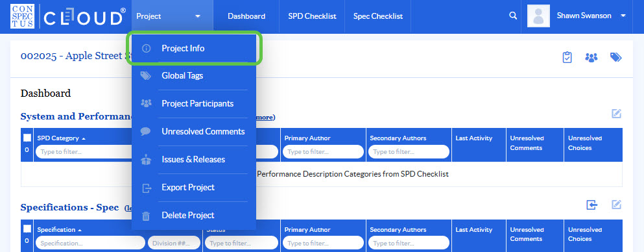Screen dimensions: 644x252
Task: Click the Project Participants people icon in menu
Action: (x=146, y=104)
